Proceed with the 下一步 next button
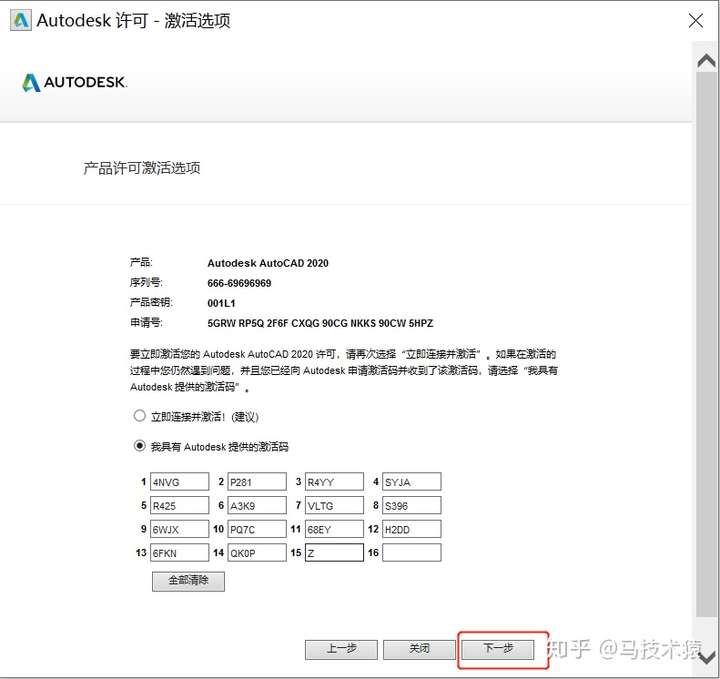Viewport: 720px width, 679px height. click(x=498, y=650)
